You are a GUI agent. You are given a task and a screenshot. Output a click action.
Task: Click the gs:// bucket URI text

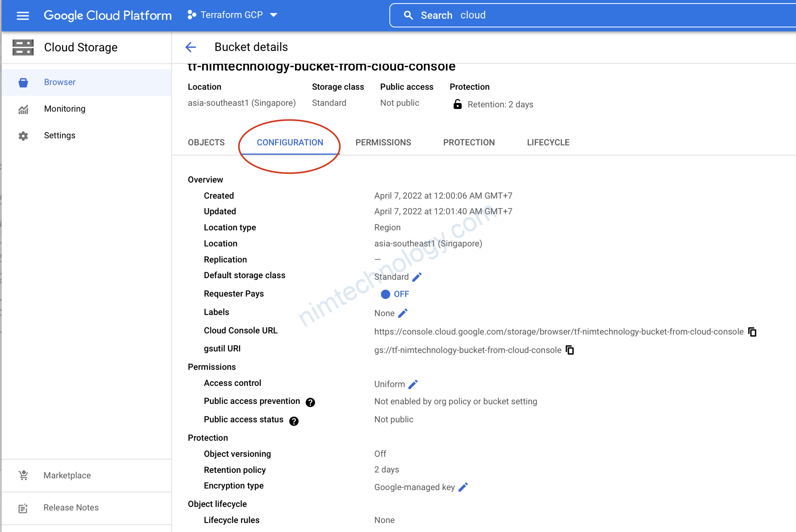(468, 350)
